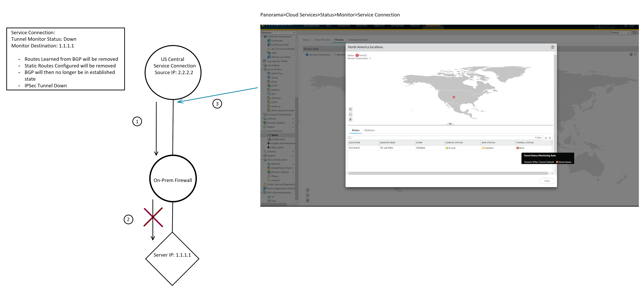Open the Network Details tab
644x297 pixels.
(358, 40)
